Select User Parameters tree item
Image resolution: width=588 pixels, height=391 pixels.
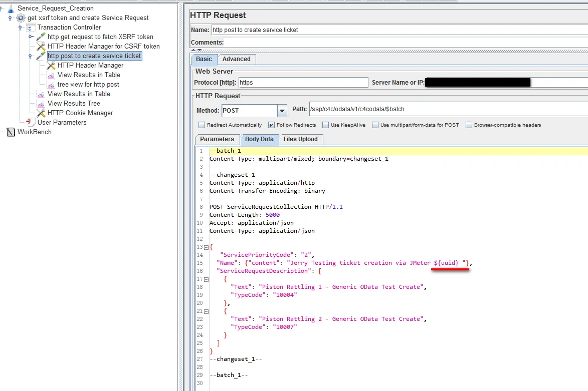coord(62,123)
